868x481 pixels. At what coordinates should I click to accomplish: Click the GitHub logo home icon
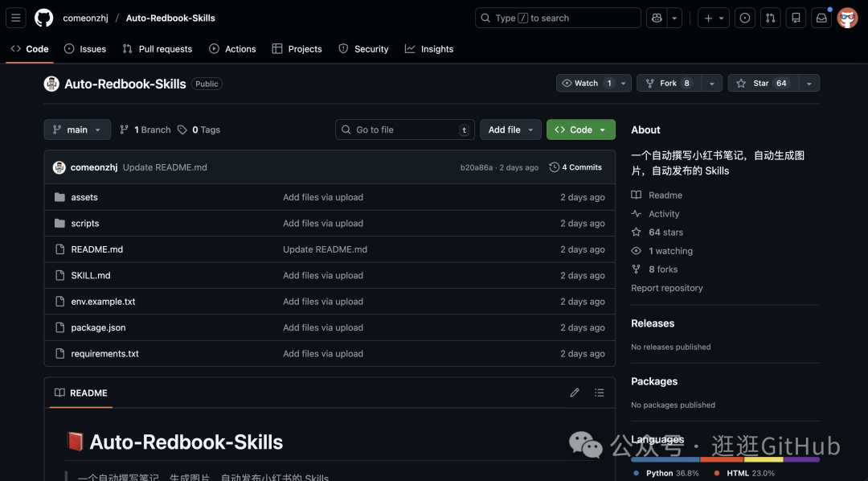coord(43,18)
